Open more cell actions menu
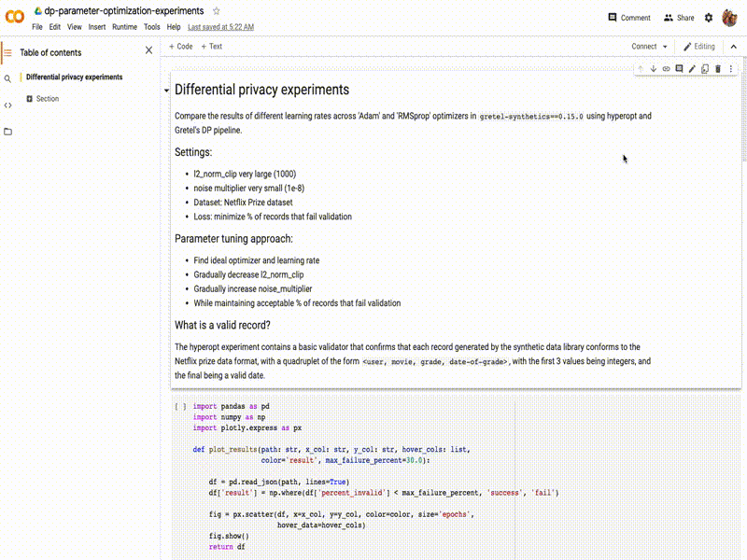 (x=731, y=68)
